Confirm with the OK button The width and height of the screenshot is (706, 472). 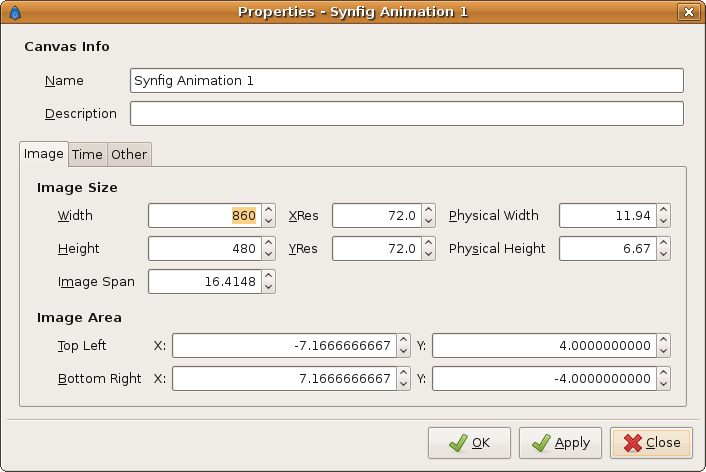coord(469,443)
